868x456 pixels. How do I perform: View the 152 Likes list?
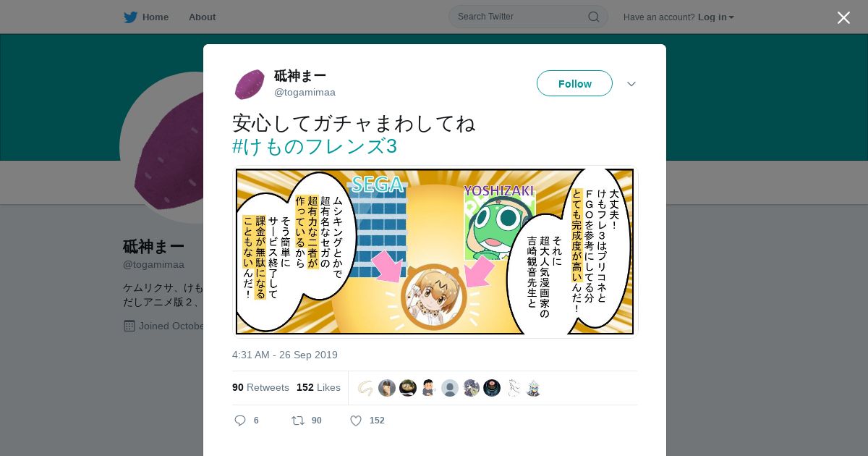pos(318,387)
